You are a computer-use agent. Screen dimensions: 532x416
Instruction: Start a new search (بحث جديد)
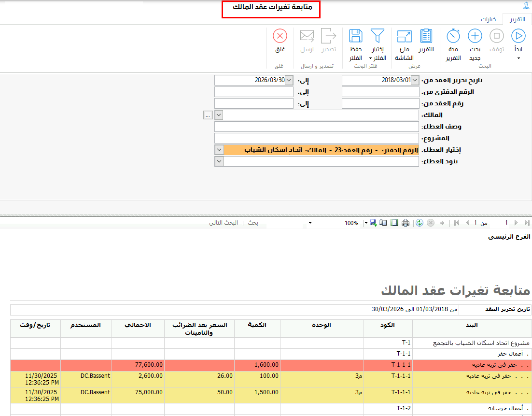click(475, 36)
